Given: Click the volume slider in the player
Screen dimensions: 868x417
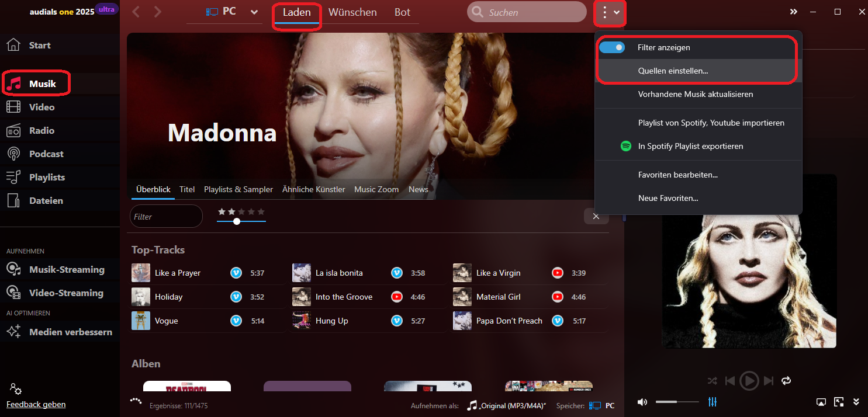Looking at the screenshot, I should tap(677, 402).
